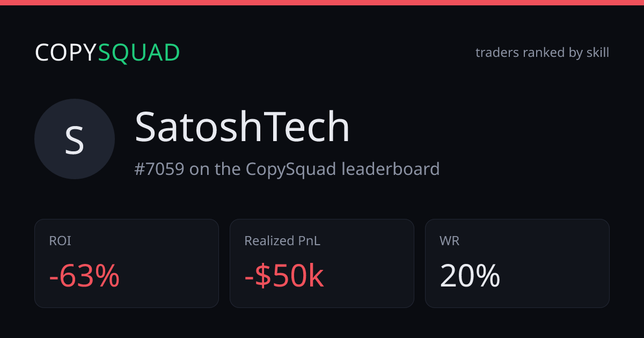Image resolution: width=644 pixels, height=338 pixels.
Task: Select the Realized PnL label
Action: [x=282, y=241]
